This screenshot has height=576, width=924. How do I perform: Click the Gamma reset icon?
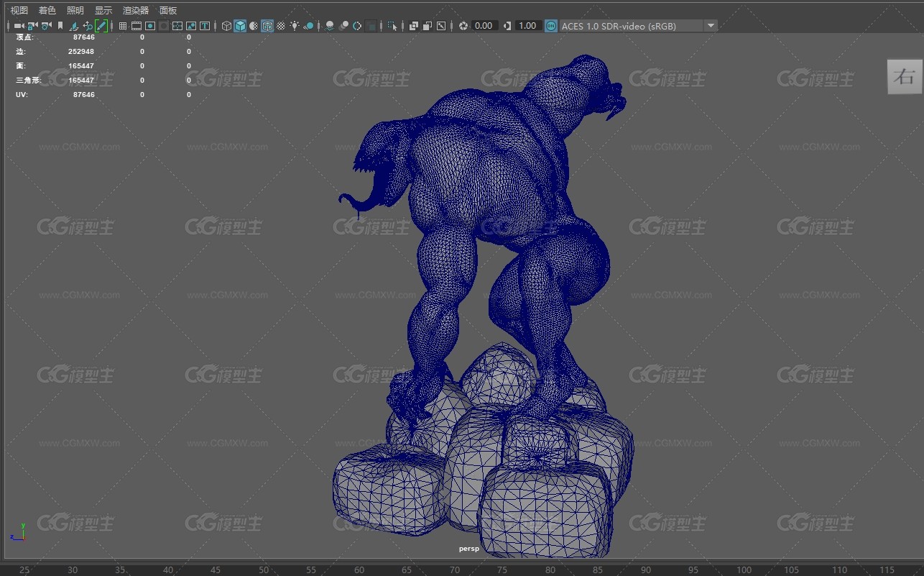[507, 26]
